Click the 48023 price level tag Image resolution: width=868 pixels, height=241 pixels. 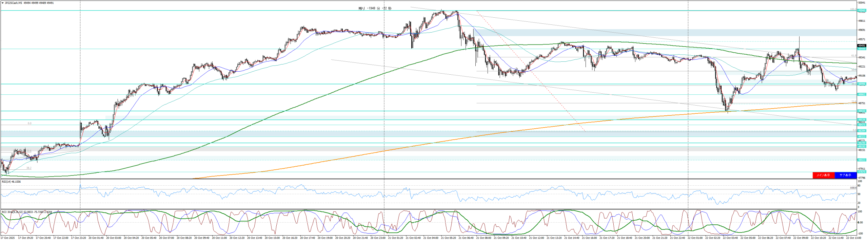pos(862,160)
